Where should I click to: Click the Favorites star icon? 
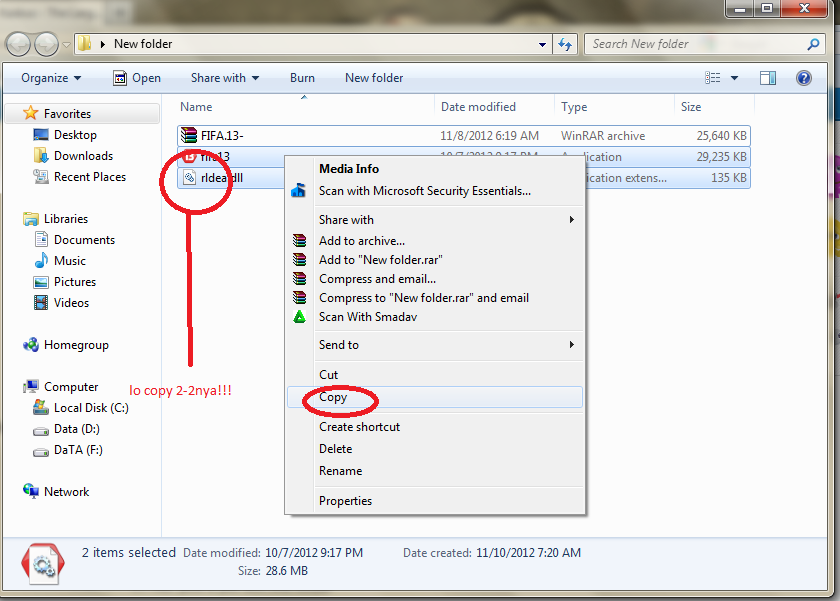[x=31, y=113]
